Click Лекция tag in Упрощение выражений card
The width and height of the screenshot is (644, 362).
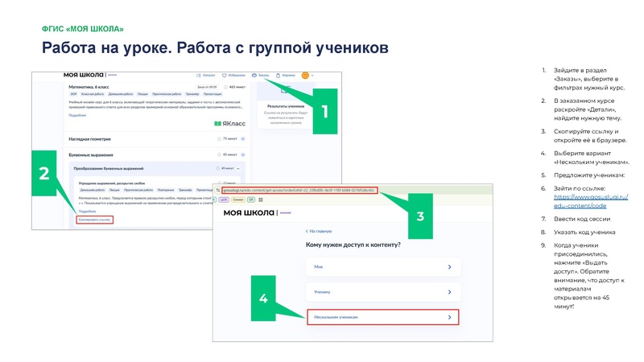coord(114,190)
